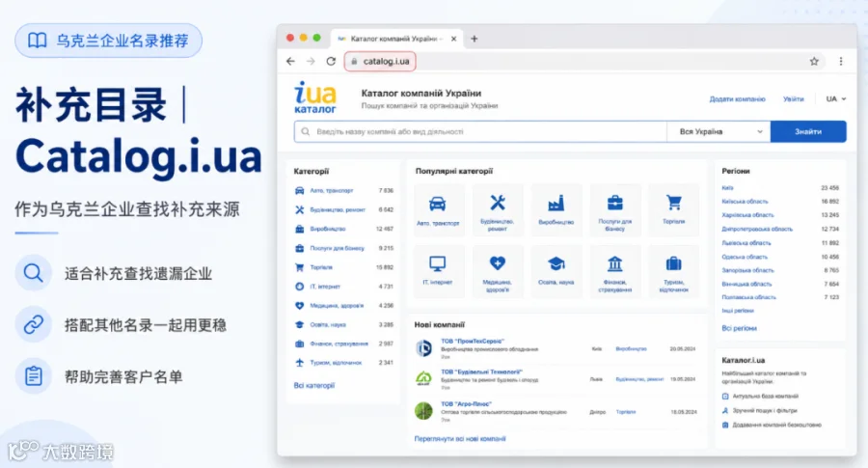The image size is (868, 468).
Task: Open IT, інтернет in the sidebar list
Action: click(x=325, y=287)
